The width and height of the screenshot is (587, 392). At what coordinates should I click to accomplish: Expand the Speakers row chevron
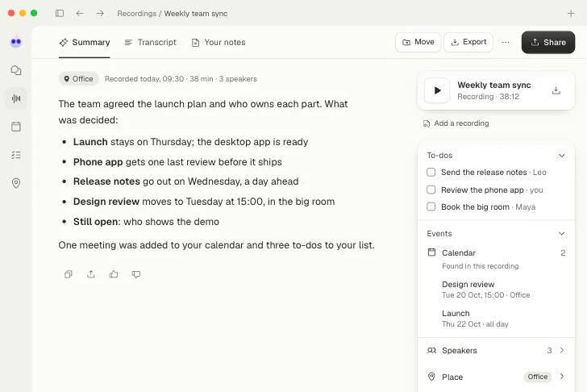pyautogui.click(x=562, y=350)
